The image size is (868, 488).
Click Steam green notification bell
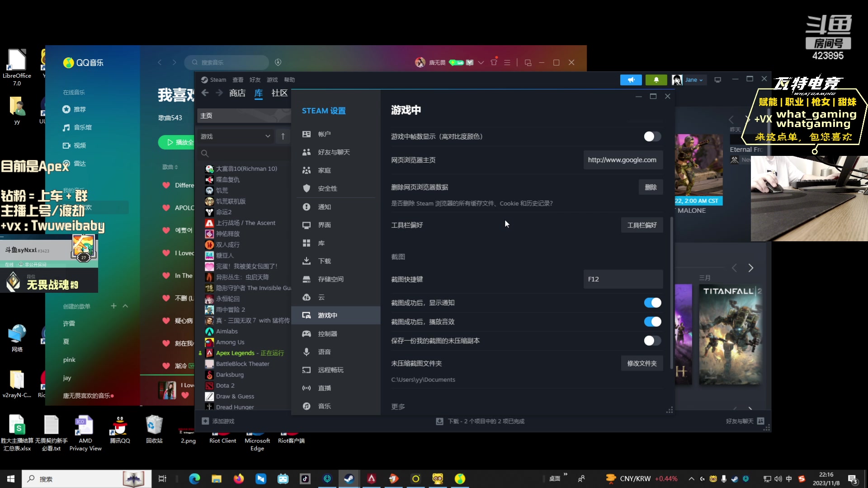tap(656, 80)
